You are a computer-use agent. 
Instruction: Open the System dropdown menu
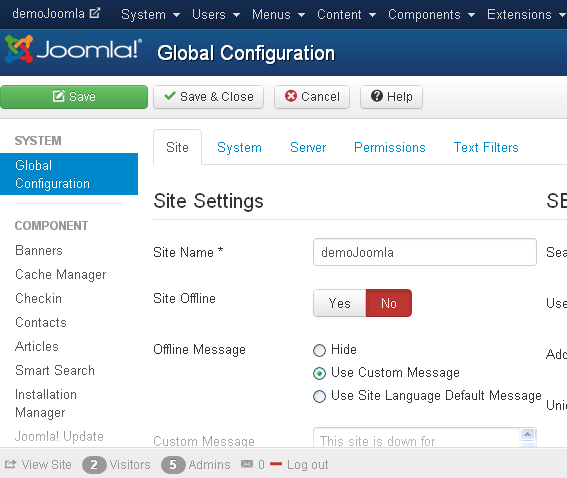pos(150,14)
